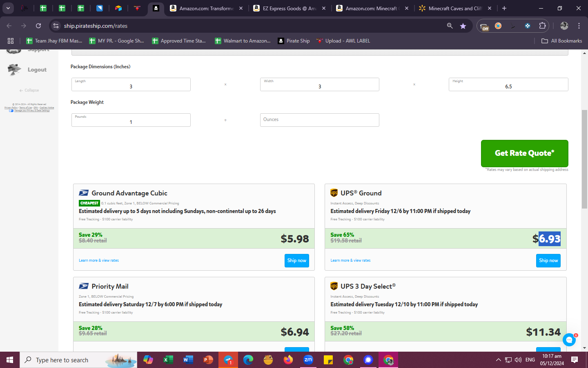
Task: Go back to the previous page
Action: coord(9,26)
